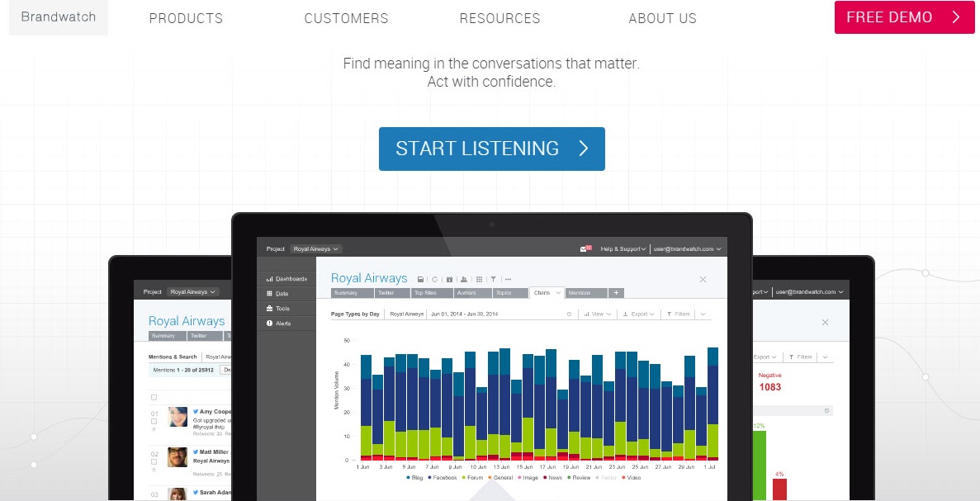Tick the checkbox for mention 01

coord(154,421)
